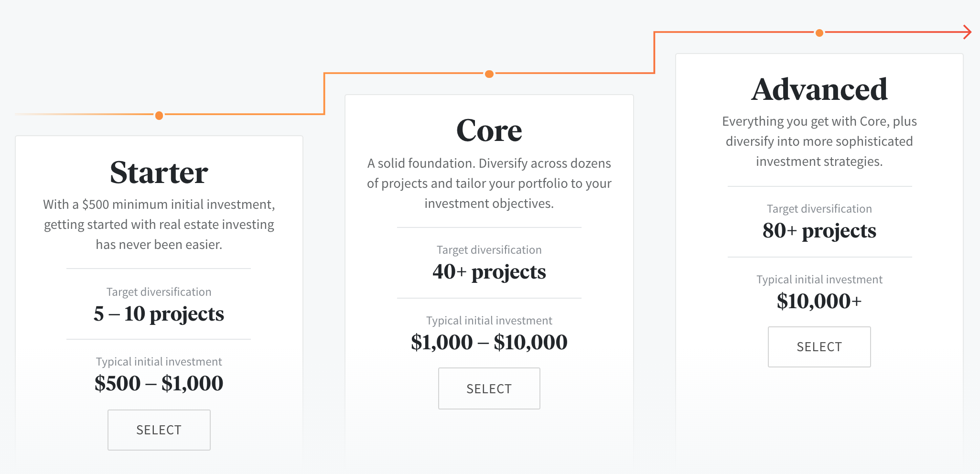
Task: Click 'Target diversification' label in Core card
Action: (x=489, y=250)
